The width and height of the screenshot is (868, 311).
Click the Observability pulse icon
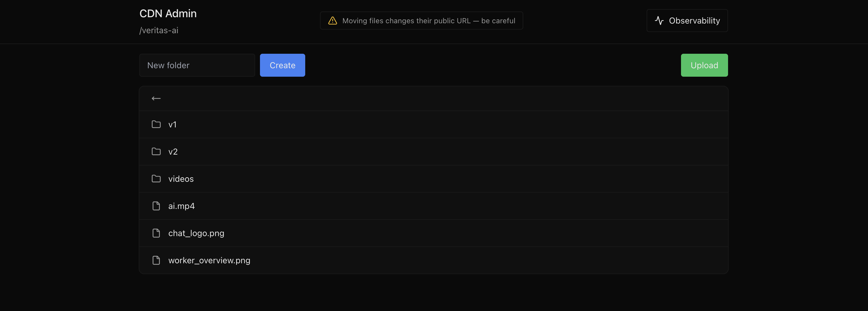coord(659,21)
